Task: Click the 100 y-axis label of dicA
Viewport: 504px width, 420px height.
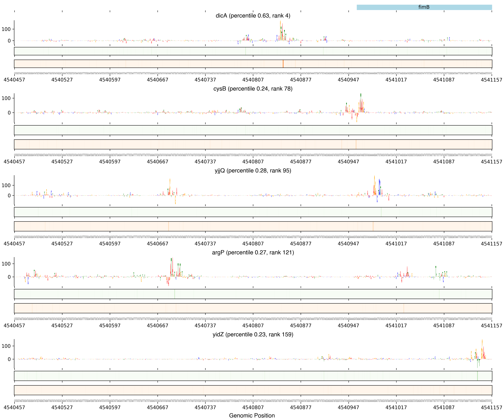Action: coord(6,29)
